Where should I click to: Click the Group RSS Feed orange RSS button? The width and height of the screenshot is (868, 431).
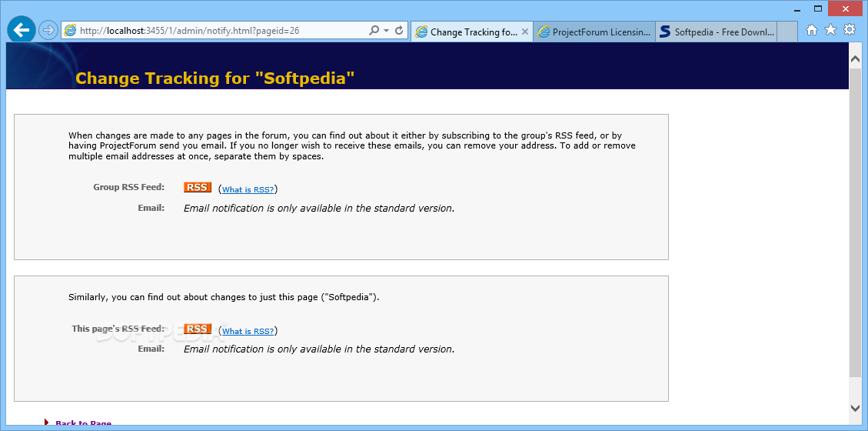(x=197, y=187)
